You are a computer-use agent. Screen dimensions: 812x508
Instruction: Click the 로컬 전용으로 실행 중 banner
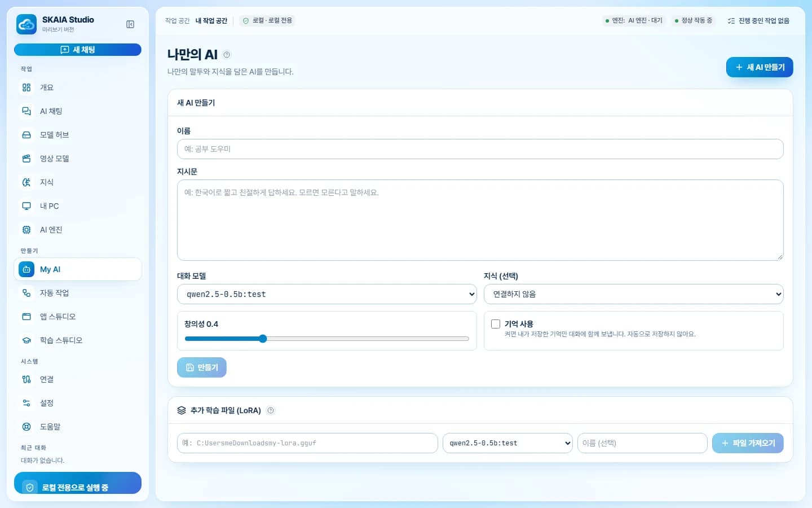tap(78, 484)
